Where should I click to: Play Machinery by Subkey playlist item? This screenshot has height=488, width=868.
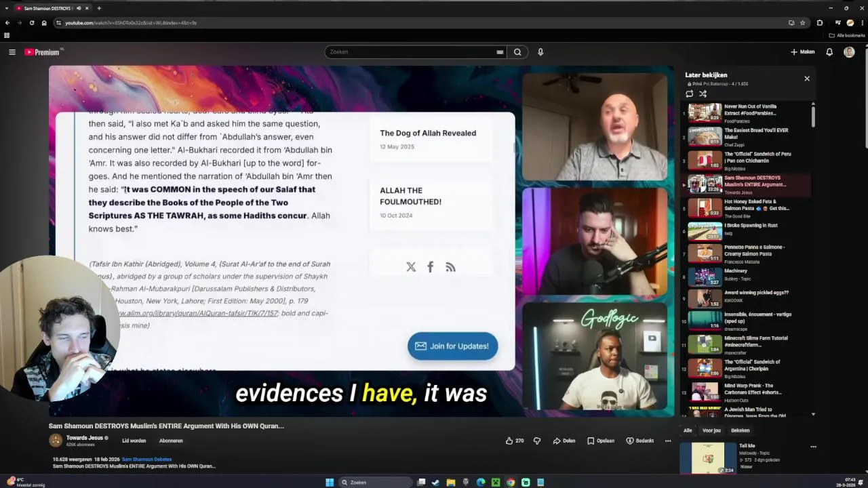746,277
